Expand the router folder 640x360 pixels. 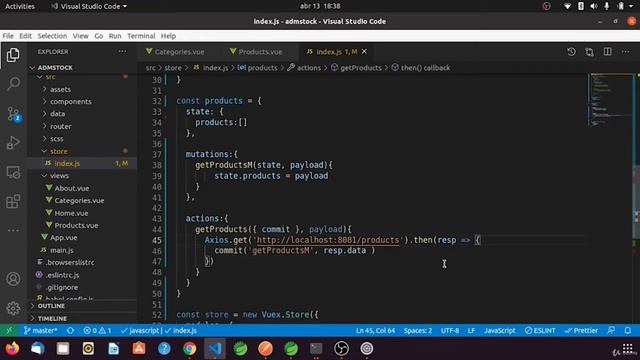pos(60,126)
